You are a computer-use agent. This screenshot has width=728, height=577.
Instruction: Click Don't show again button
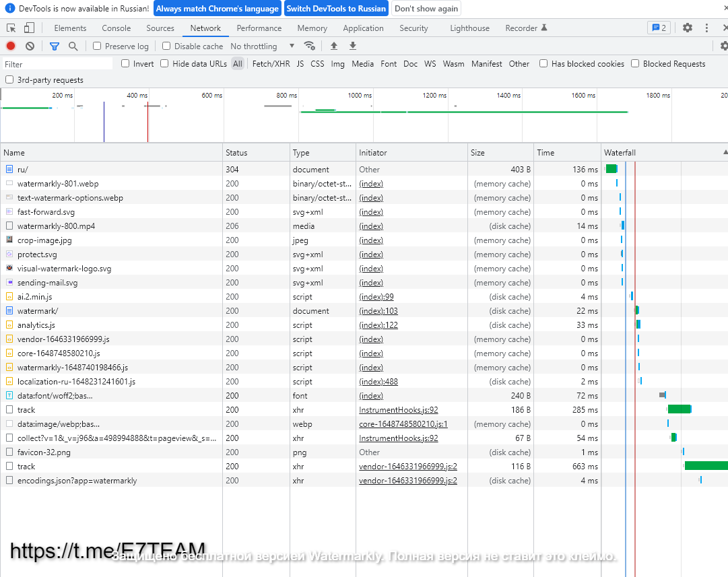pyautogui.click(x=426, y=8)
